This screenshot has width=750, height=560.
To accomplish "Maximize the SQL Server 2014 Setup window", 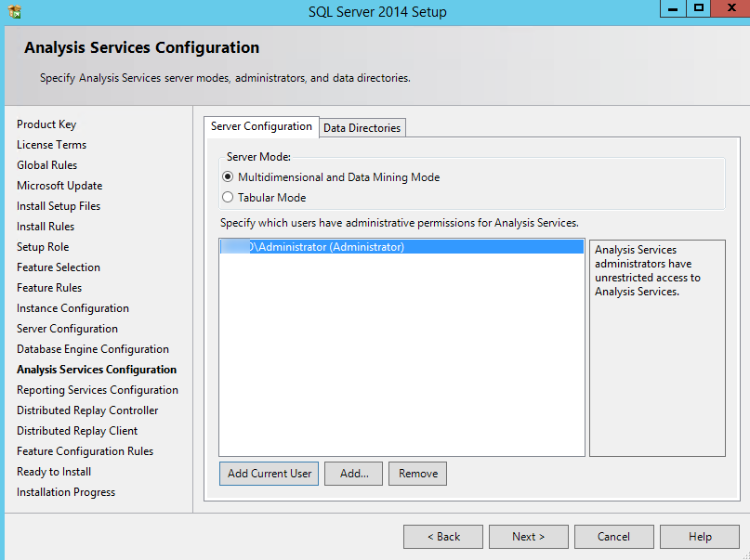I will [x=699, y=8].
